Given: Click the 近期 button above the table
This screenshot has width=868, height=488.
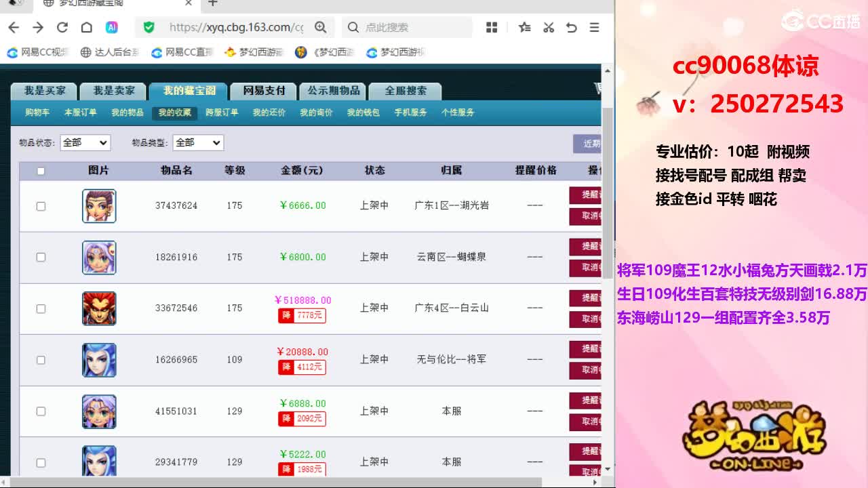Looking at the screenshot, I should pos(587,144).
